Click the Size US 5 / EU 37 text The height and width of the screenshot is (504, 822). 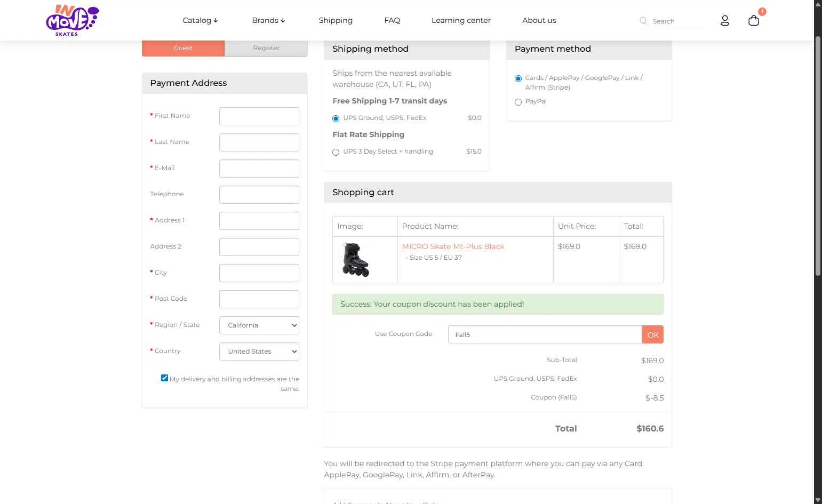[x=435, y=258]
